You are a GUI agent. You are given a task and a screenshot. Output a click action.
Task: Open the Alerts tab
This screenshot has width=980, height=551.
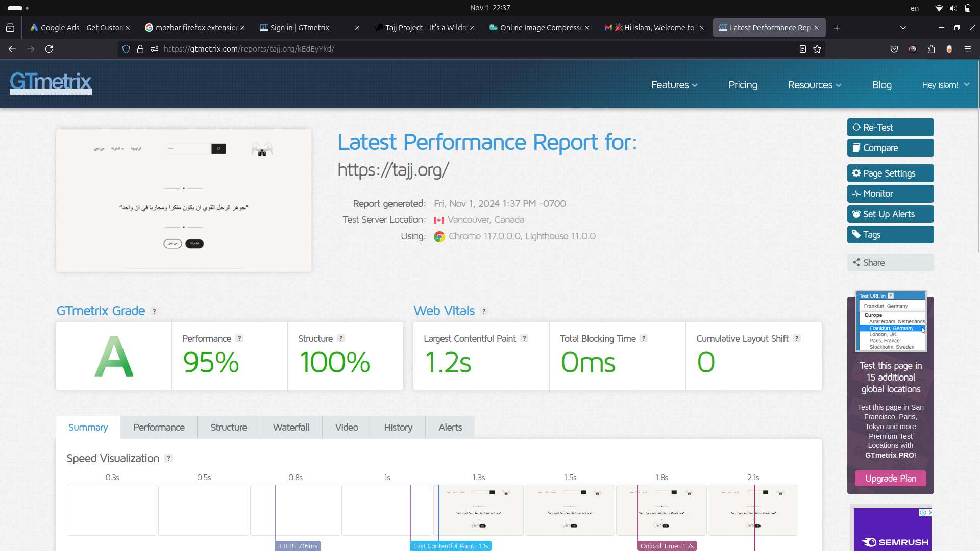coord(450,427)
